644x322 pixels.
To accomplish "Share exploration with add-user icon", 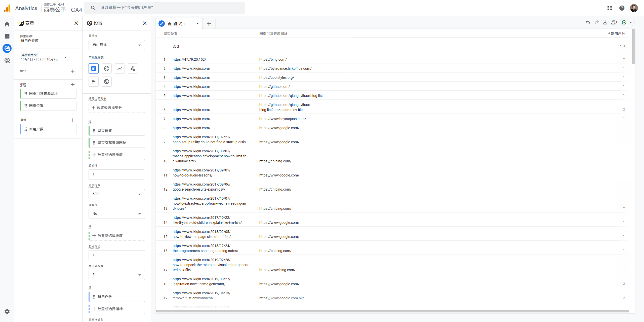I will pos(614,23).
